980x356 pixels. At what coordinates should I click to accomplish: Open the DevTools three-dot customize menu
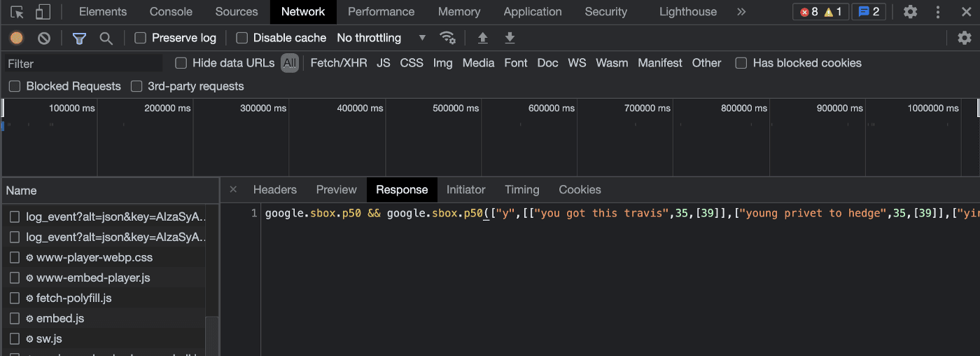[938, 12]
